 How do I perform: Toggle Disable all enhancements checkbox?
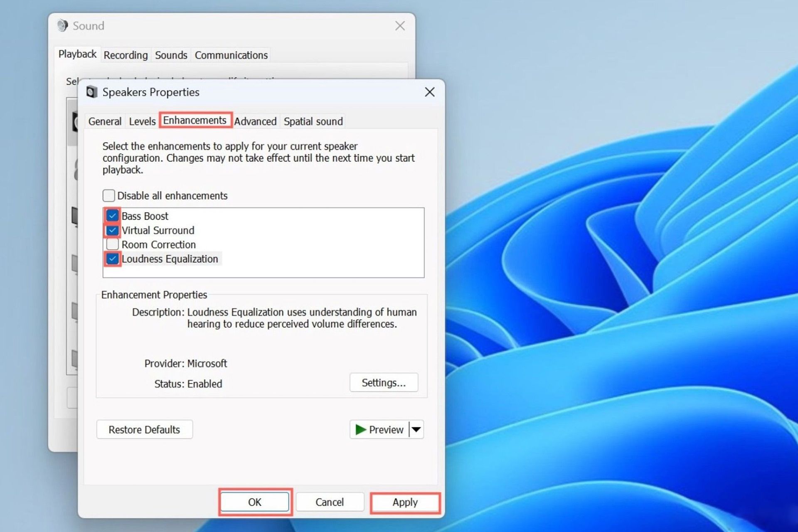[109, 195]
